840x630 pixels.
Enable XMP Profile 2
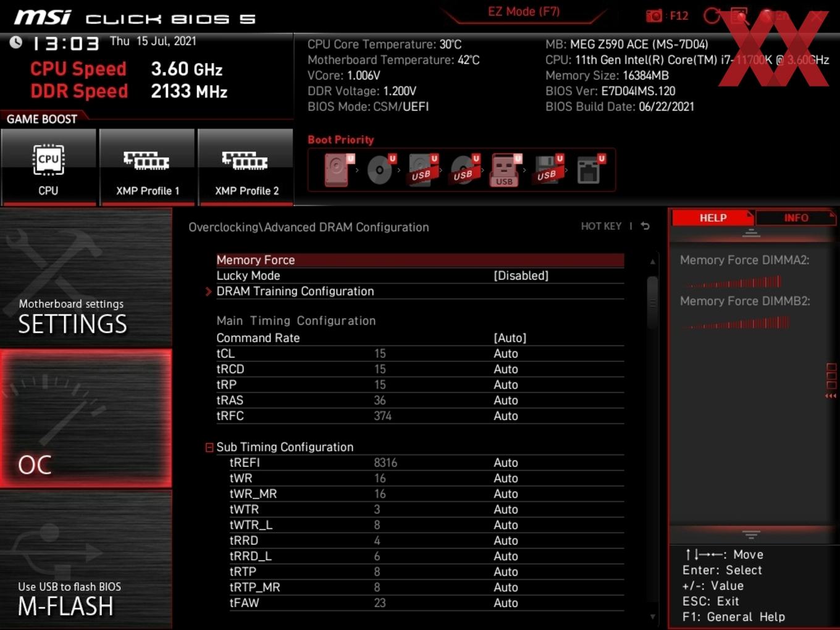click(x=246, y=167)
